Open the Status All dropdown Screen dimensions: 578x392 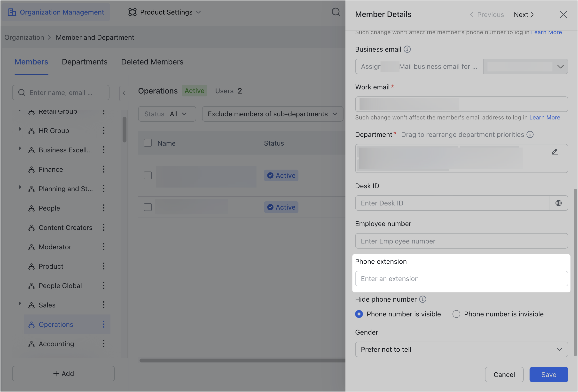167,114
